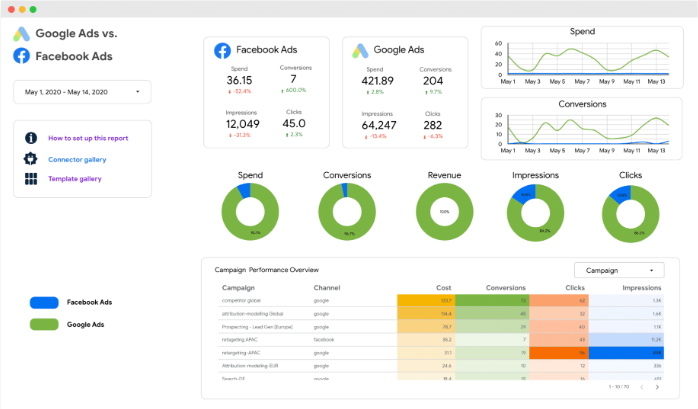The width and height of the screenshot is (698, 409).
Task: Click the cost cell 114.4
Action: coord(426,313)
